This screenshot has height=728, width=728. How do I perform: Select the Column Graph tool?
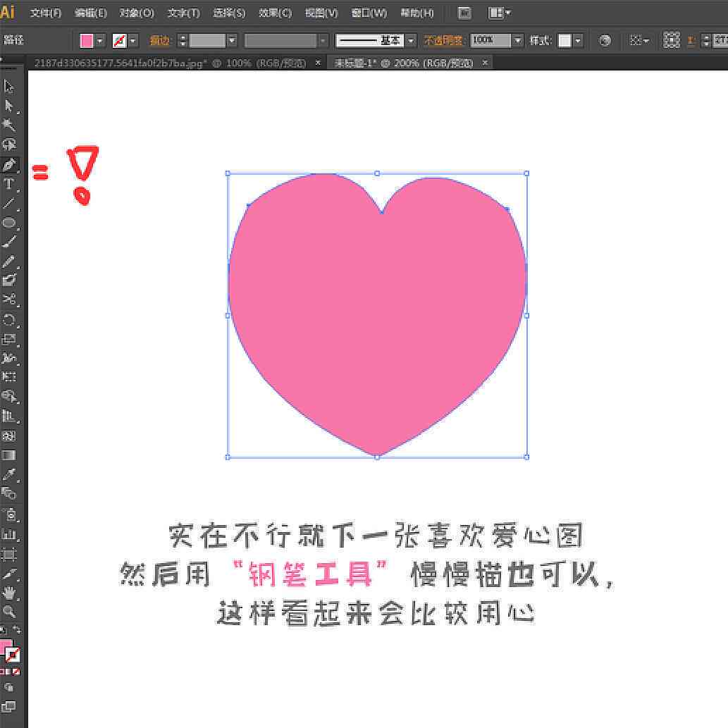[x=9, y=534]
